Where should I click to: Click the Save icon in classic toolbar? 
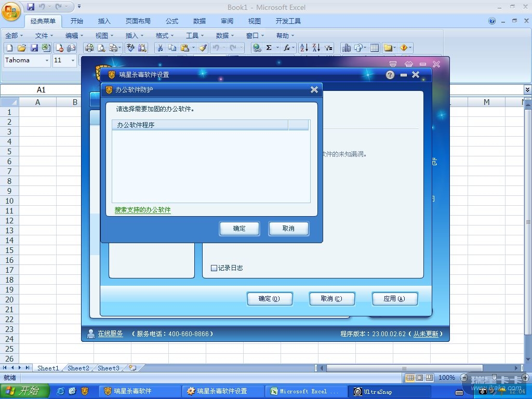pyautogui.click(x=34, y=48)
